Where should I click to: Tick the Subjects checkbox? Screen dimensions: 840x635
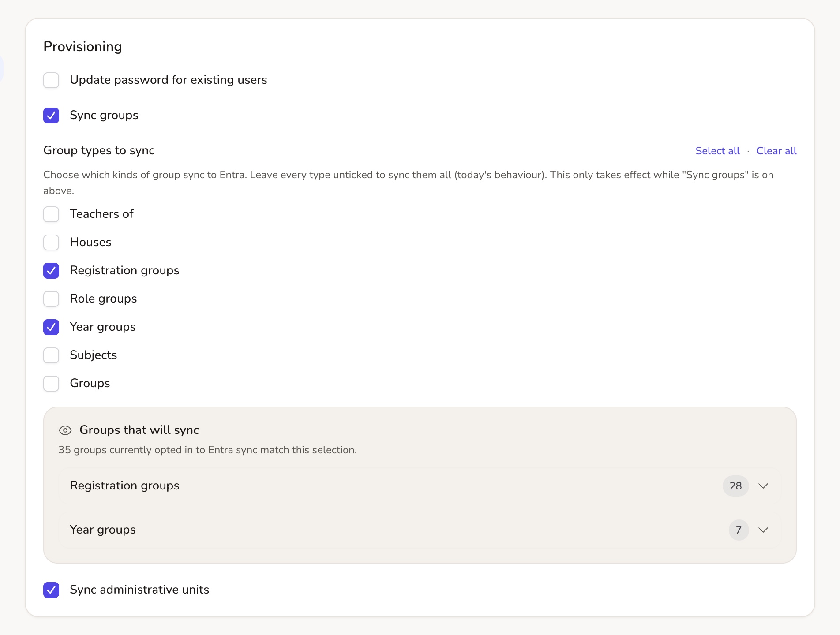point(51,355)
